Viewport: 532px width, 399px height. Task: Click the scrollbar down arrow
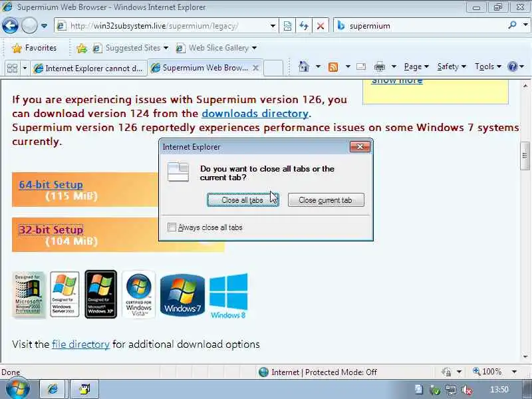525,356
